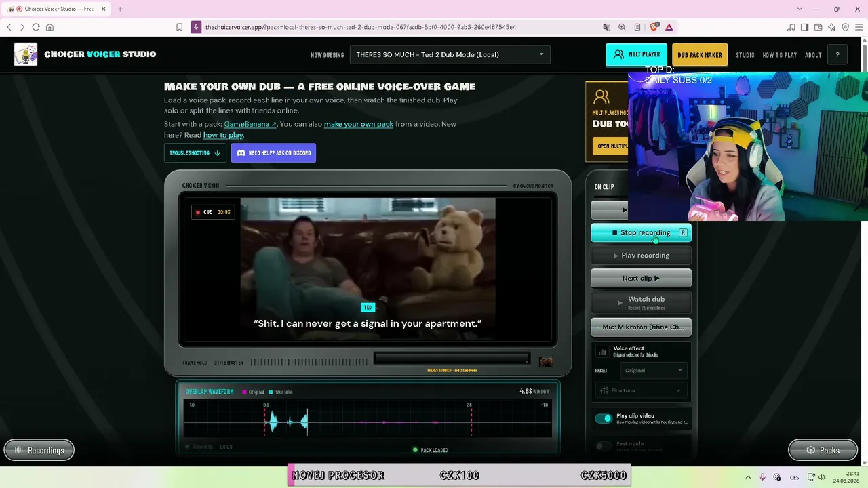This screenshot has height=488, width=868.
Task: Open the Mic: Mikrofon device selector
Action: click(641, 327)
